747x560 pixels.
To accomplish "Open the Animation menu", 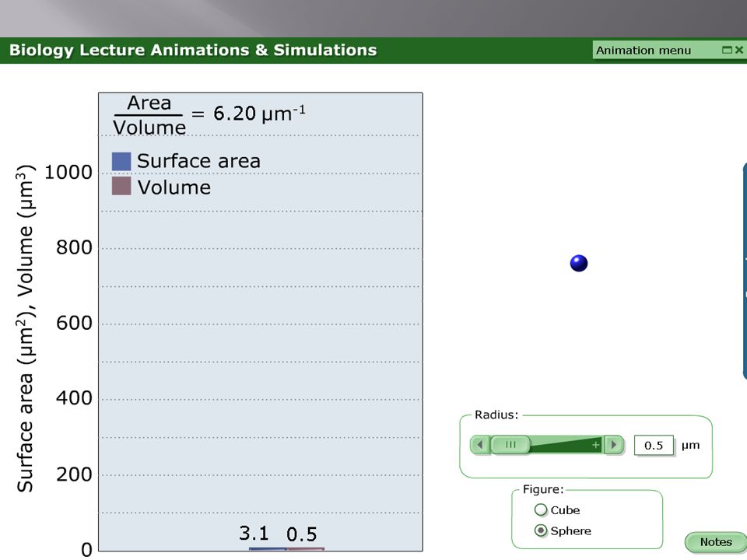I will [x=644, y=50].
